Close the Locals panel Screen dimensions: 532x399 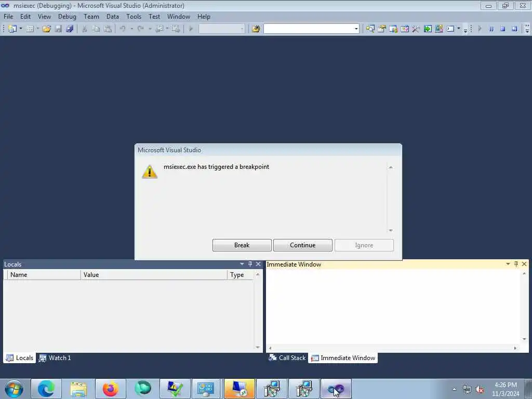pyautogui.click(x=258, y=264)
